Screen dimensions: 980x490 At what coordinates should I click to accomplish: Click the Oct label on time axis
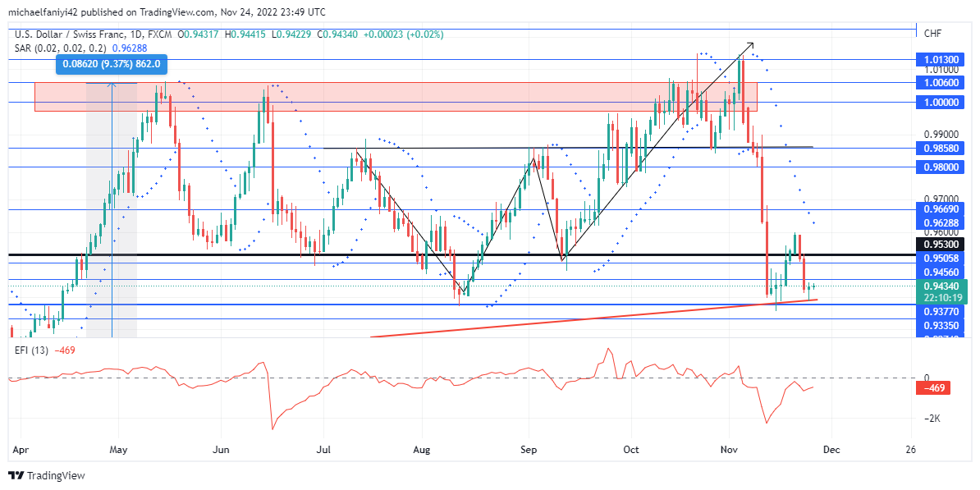(631, 450)
